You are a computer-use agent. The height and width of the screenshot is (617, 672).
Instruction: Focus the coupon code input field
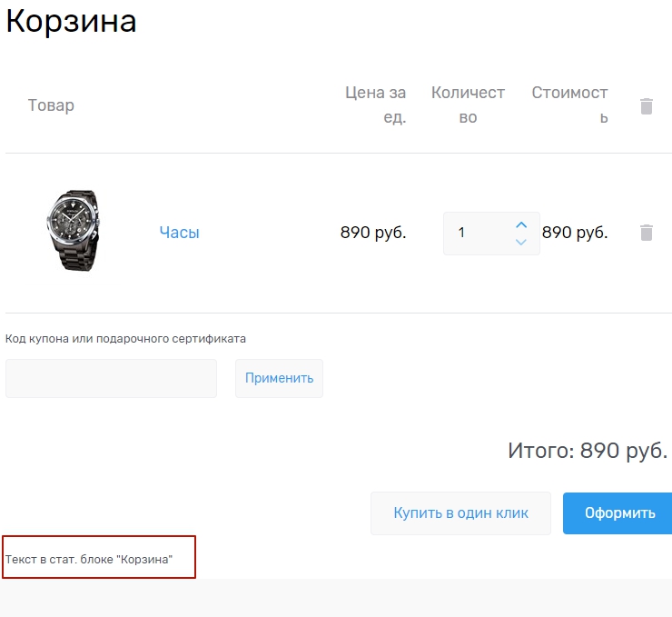pos(111,378)
